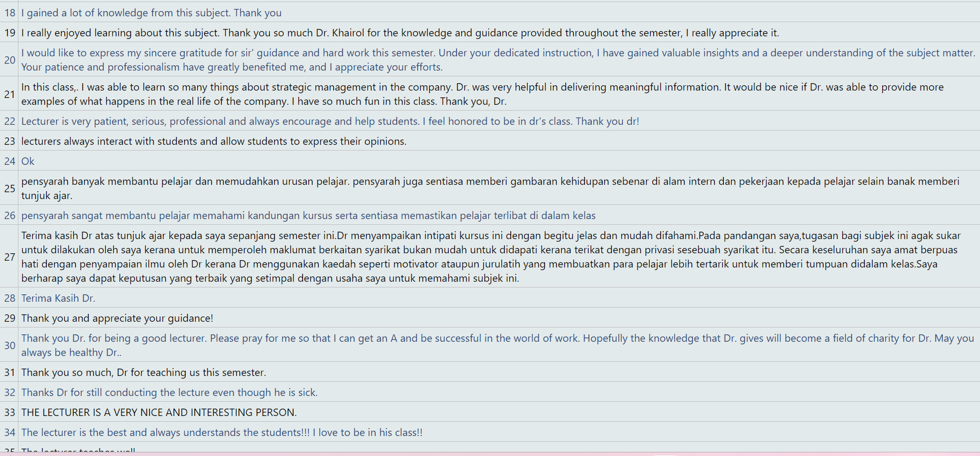Click row number 25 cell
The image size is (980, 456).
click(x=9, y=189)
